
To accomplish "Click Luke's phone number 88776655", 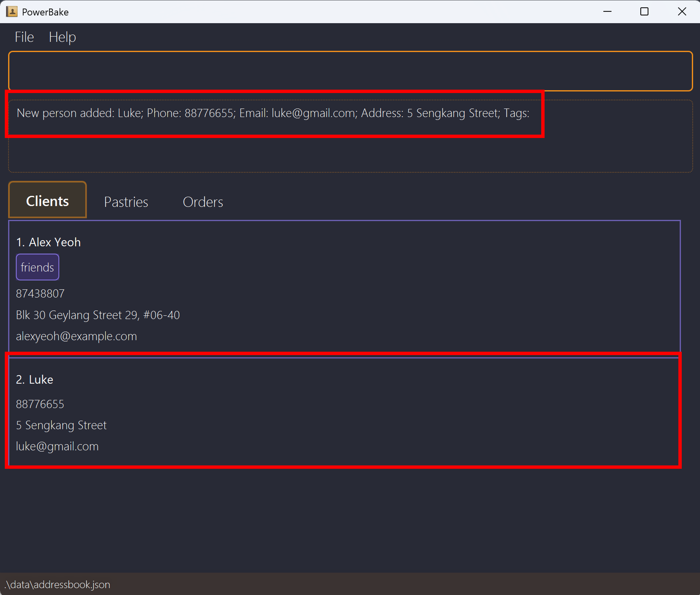I will pyautogui.click(x=40, y=403).
